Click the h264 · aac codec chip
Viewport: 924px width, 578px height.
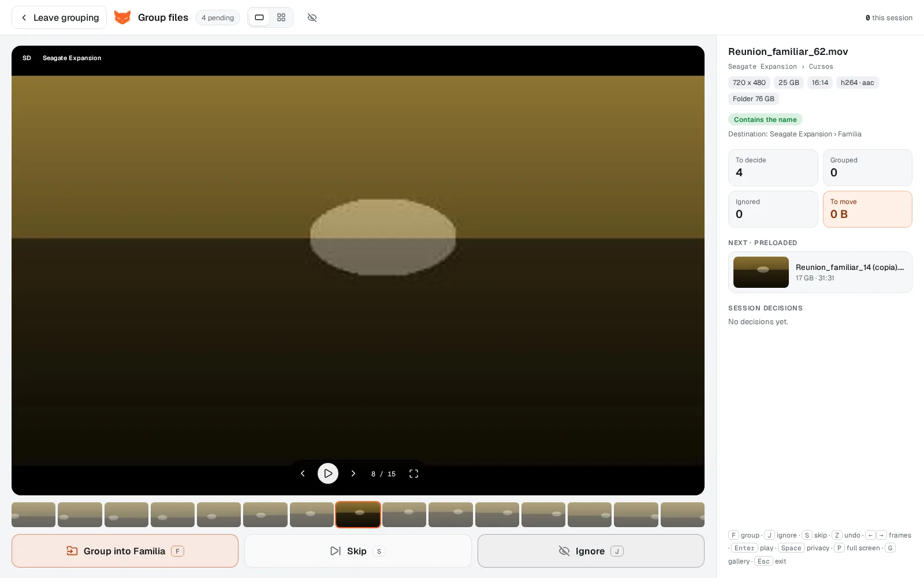tap(858, 83)
